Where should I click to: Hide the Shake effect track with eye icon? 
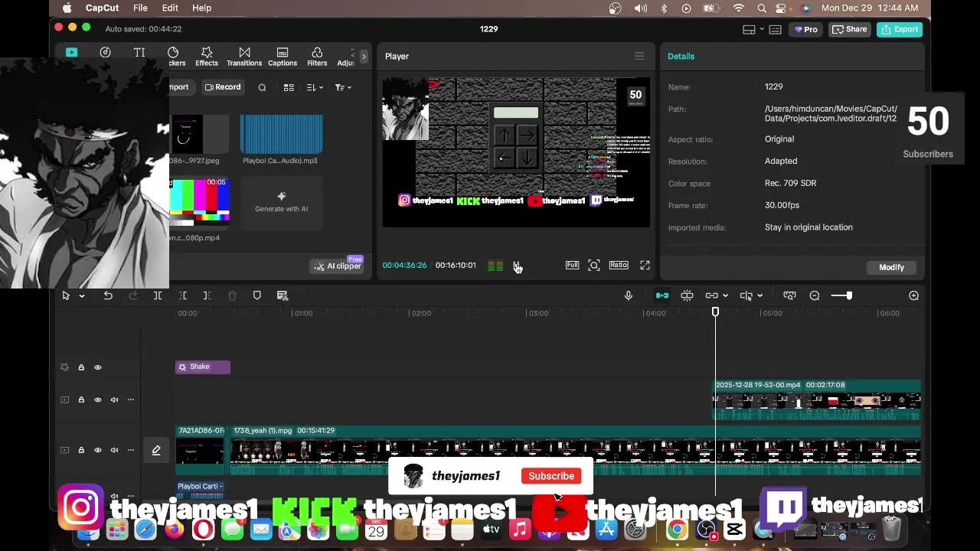[98, 367]
